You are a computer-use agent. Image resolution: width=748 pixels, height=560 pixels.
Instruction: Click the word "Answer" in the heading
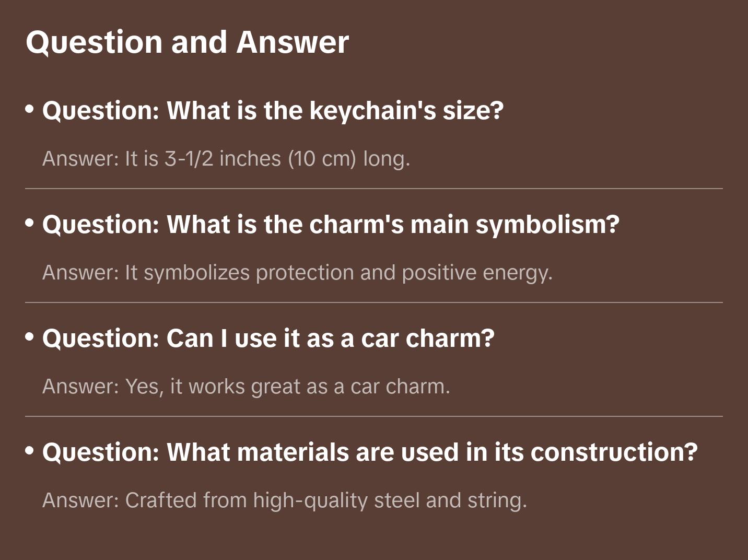tap(293, 42)
